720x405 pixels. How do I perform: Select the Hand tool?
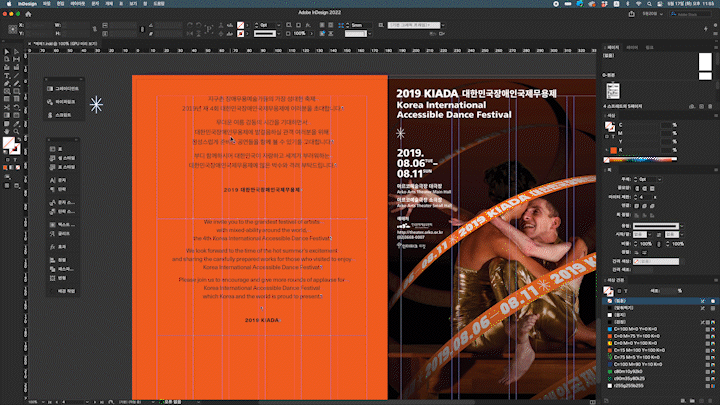tap(7, 131)
